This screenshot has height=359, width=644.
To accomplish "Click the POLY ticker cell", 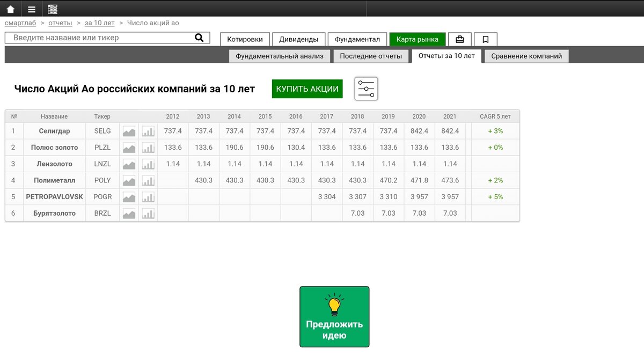I will click(x=103, y=180).
